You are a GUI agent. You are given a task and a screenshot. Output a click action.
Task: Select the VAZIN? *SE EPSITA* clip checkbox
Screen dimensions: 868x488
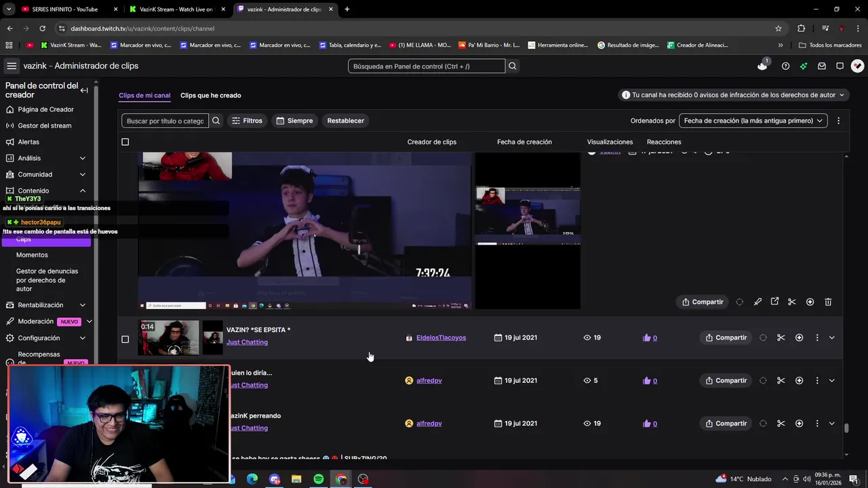pyautogui.click(x=125, y=339)
